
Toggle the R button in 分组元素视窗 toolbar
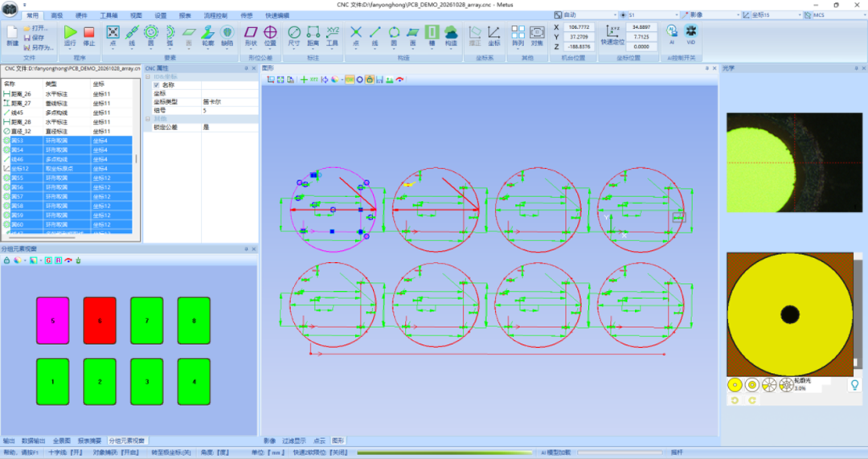point(58,260)
